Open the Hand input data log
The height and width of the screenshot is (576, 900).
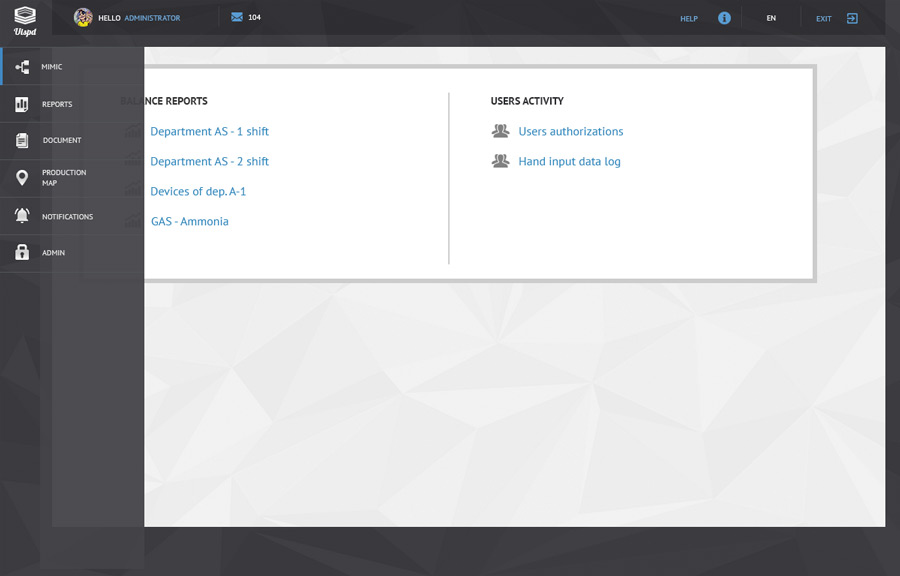coord(569,160)
